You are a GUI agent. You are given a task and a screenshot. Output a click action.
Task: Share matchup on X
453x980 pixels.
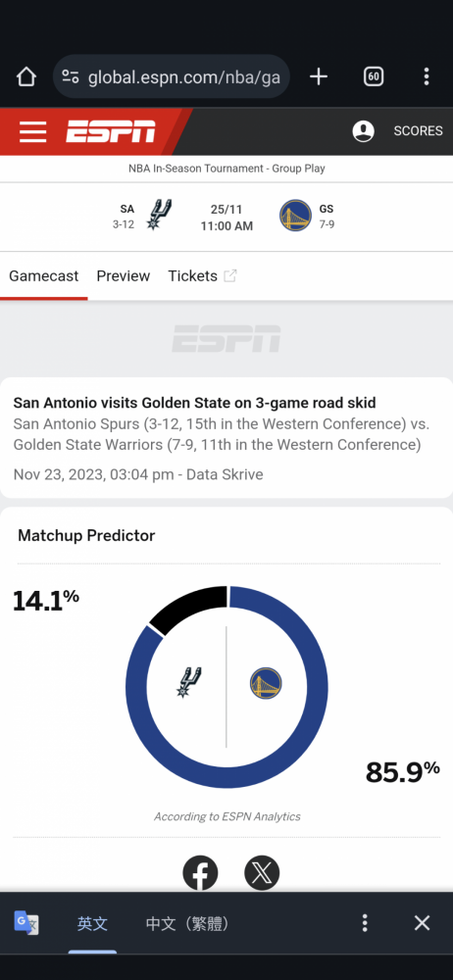(262, 873)
